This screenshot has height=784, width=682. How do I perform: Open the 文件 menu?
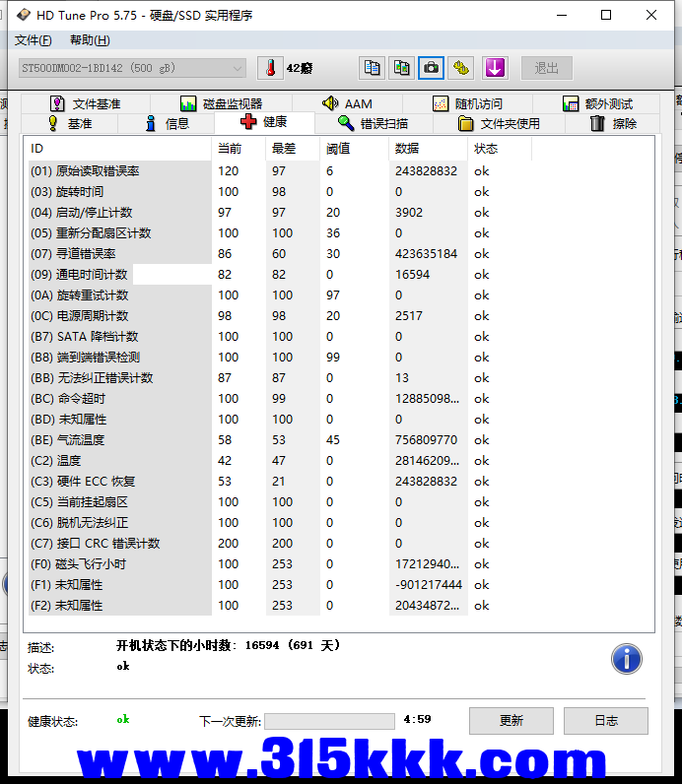33,40
